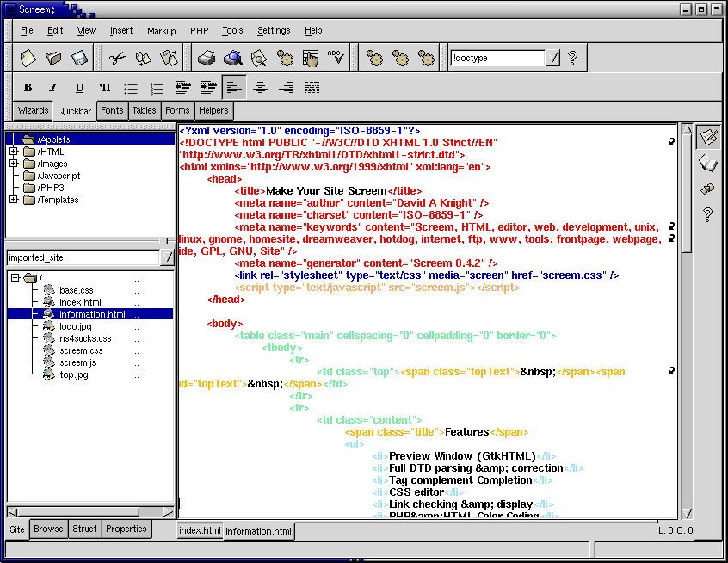The height and width of the screenshot is (563, 728).
Task: Click the hand on table icon
Action: 310,58
